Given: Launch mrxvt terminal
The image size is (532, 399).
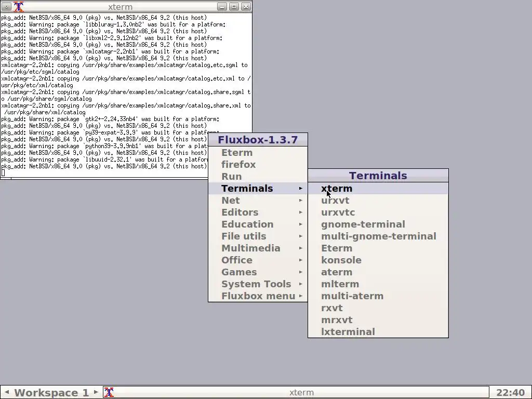Looking at the screenshot, I should pos(378,320).
